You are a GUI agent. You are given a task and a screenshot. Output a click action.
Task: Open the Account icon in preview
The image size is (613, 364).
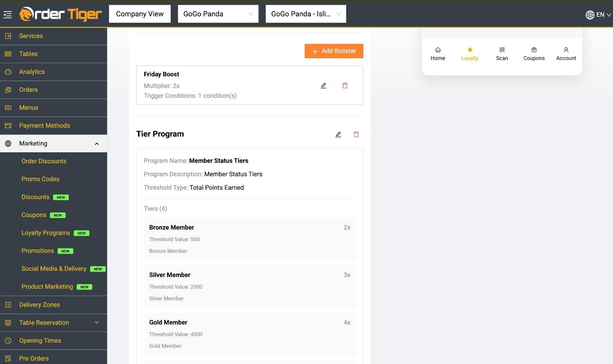[x=566, y=54]
